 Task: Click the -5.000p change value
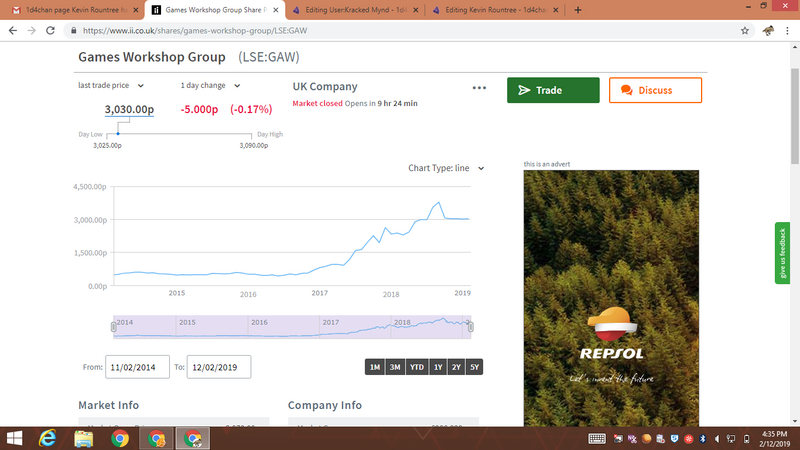coord(199,109)
